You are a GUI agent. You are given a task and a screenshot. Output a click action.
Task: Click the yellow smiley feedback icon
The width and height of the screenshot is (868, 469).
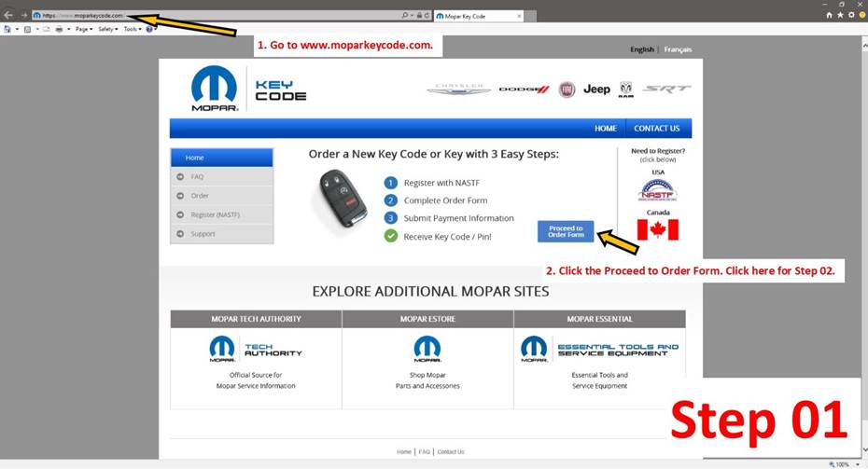[x=861, y=15]
